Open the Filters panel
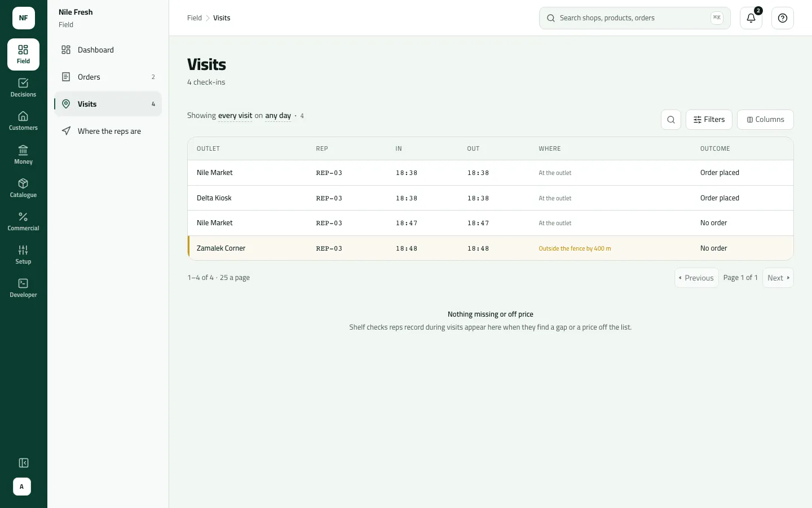The height and width of the screenshot is (508, 812). (709, 120)
